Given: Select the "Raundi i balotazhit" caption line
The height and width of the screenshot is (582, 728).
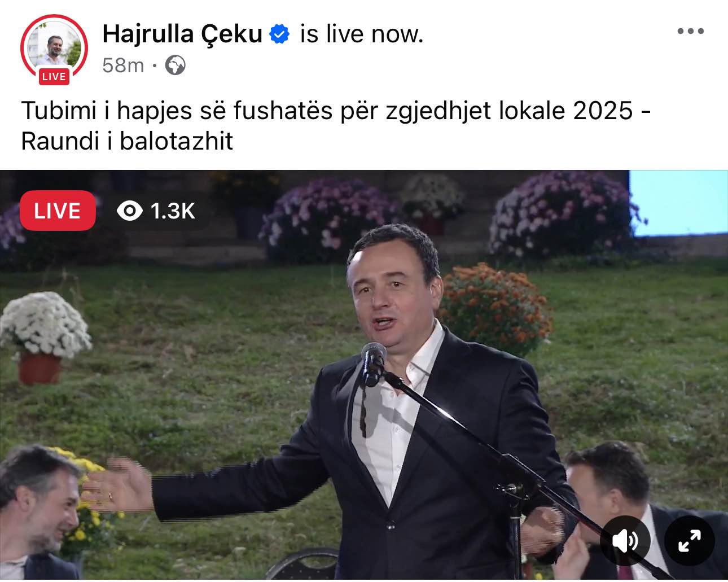Looking at the screenshot, I should tap(127, 141).
